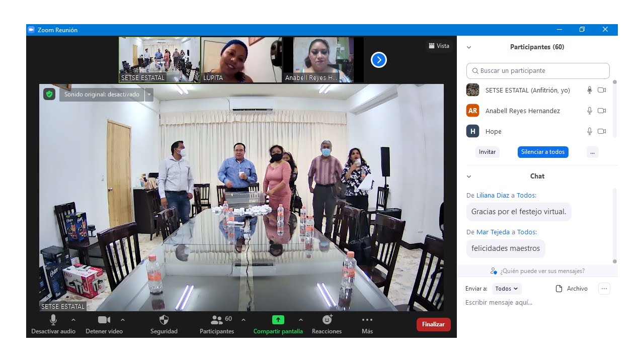
Task: Collapse the Chat panel chevron
Action: tap(469, 176)
